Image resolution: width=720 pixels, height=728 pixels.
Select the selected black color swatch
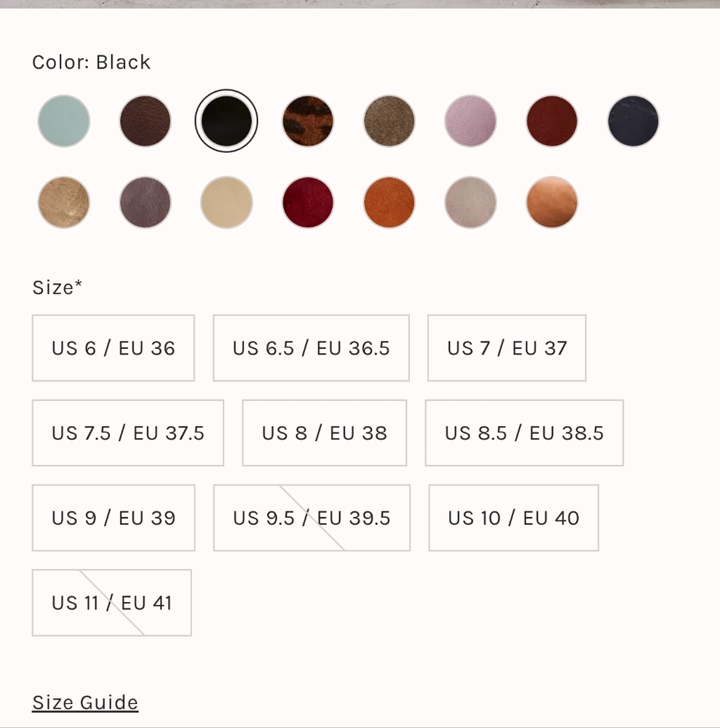tap(226, 121)
